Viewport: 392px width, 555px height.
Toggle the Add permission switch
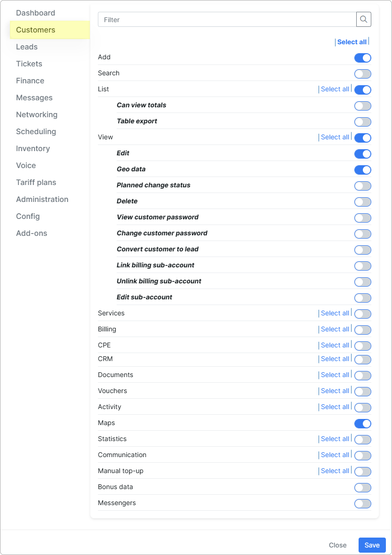363,58
